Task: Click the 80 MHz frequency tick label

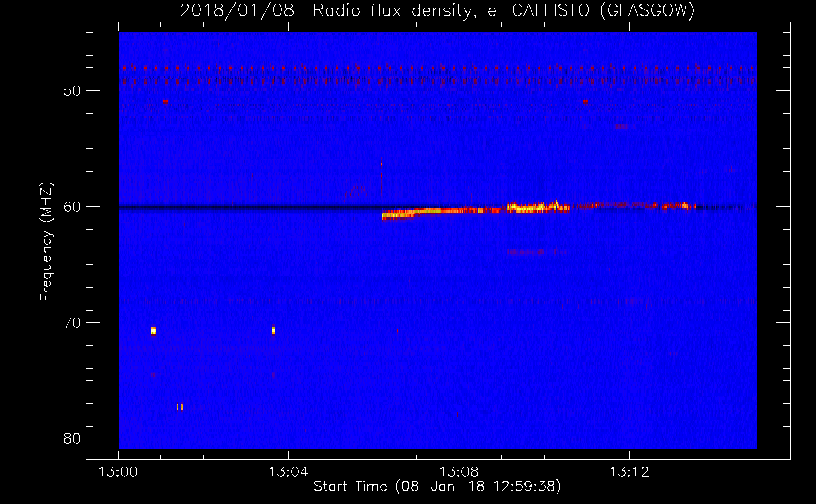Action: [x=72, y=438]
